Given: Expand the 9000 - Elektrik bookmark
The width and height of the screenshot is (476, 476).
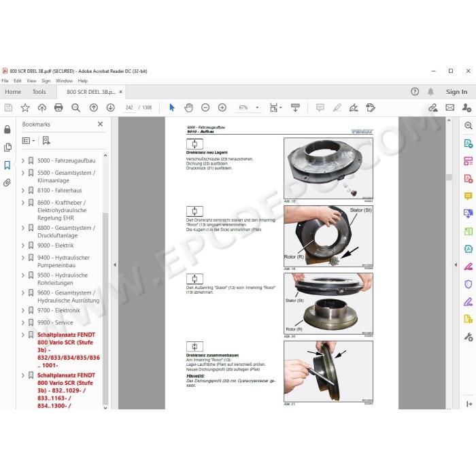Looking at the screenshot, I should 23,245.
